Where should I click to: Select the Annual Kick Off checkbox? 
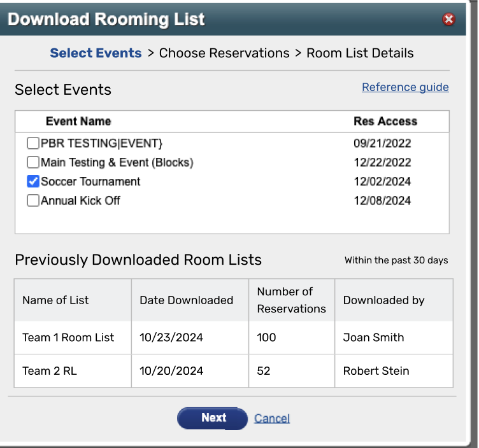(33, 200)
